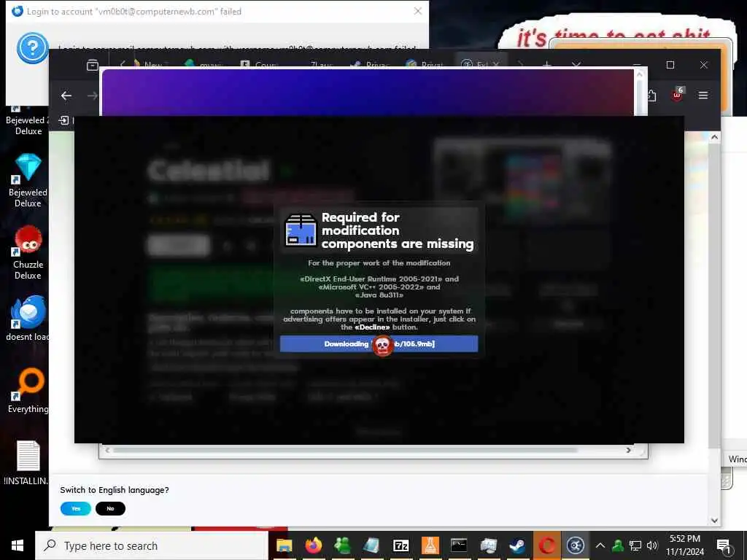Image resolution: width=747 pixels, height=560 pixels.
Task: Click the uBlock extension icon with badge 6
Action: pyautogui.click(x=678, y=94)
